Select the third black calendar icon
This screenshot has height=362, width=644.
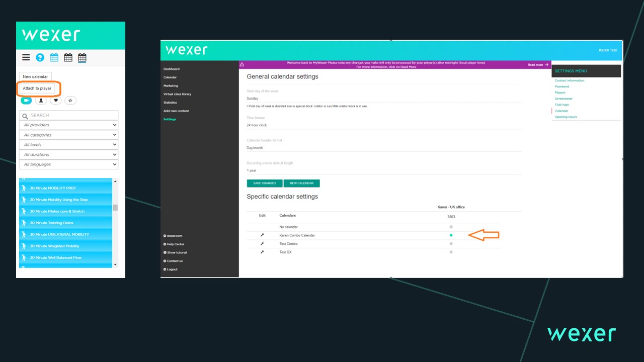(x=82, y=57)
